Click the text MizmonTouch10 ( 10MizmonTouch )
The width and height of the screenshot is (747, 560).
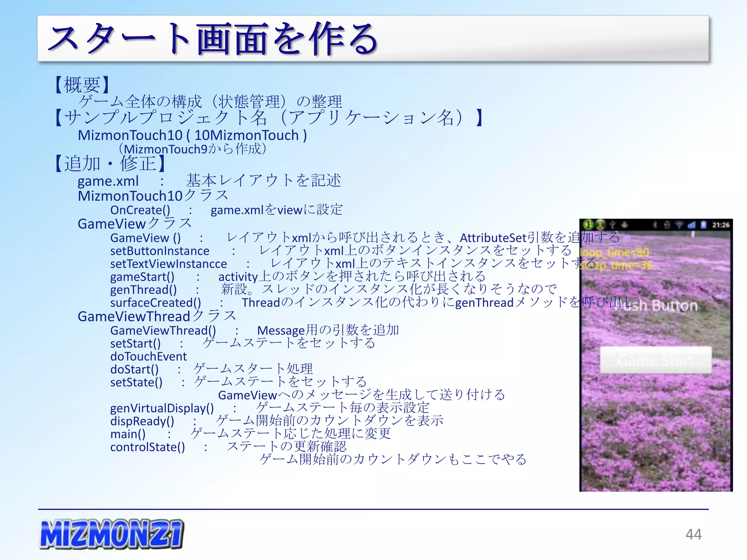tap(192, 135)
